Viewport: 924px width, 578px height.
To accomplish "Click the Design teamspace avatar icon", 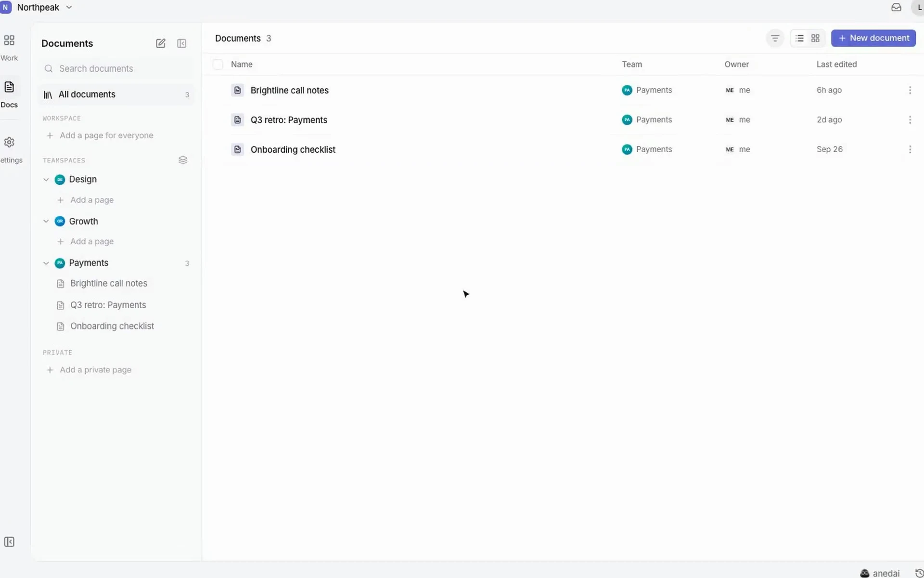I will click(x=60, y=180).
